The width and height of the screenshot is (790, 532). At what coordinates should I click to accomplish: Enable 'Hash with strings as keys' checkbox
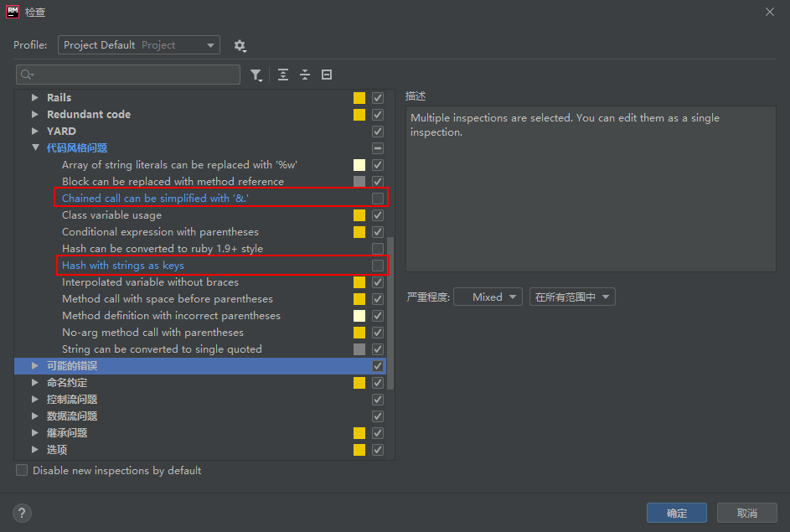[378, 266]
